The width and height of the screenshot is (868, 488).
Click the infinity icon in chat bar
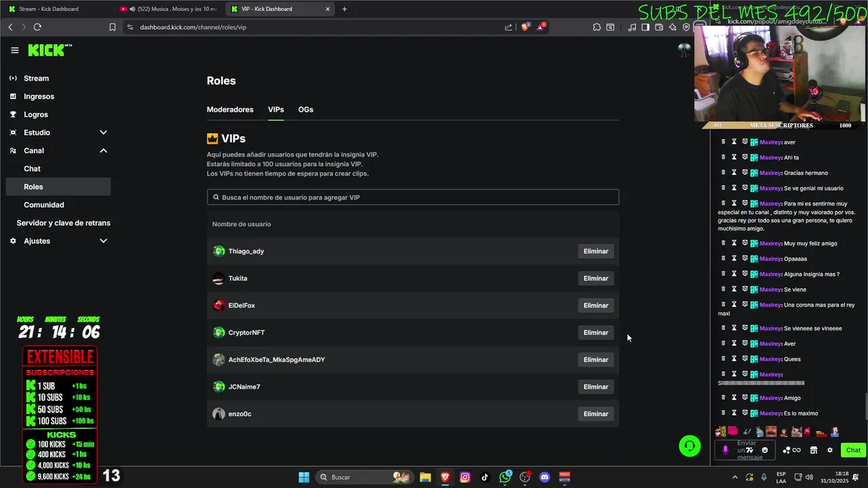pyautogui.click(x=797, y=450)
